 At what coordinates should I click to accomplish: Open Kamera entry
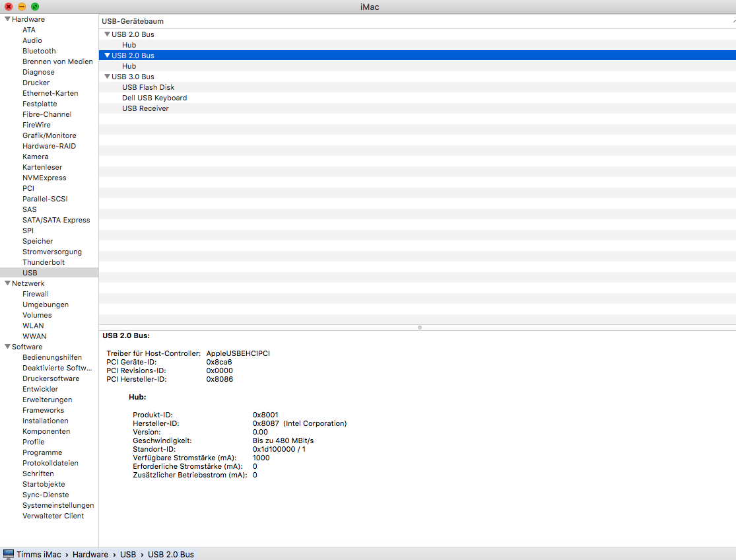pos(36,157)
